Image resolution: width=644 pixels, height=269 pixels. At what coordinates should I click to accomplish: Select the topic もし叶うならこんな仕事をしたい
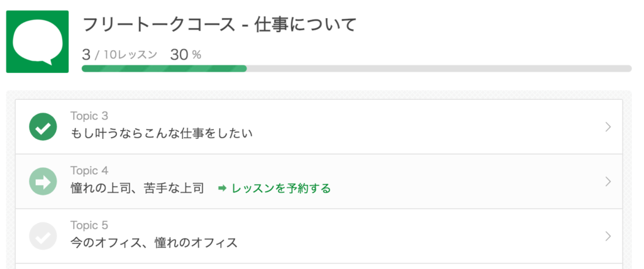point(162,133)
